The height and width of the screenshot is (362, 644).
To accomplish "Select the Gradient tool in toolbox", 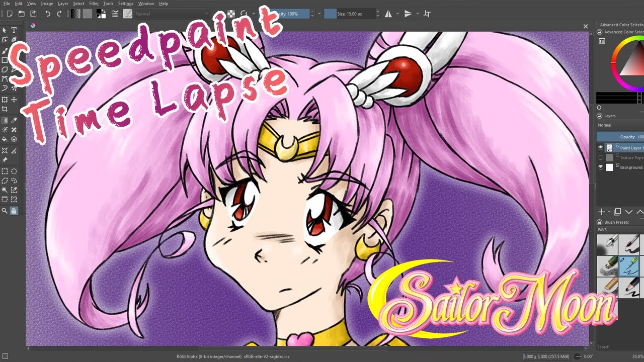I will click(5, 120).
